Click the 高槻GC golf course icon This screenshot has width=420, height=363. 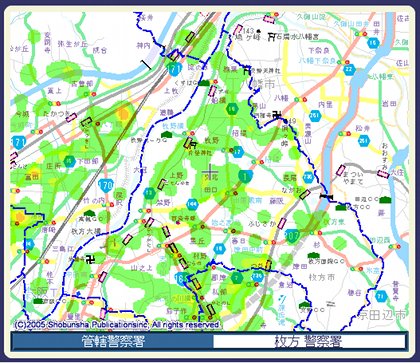click(89, 213)
